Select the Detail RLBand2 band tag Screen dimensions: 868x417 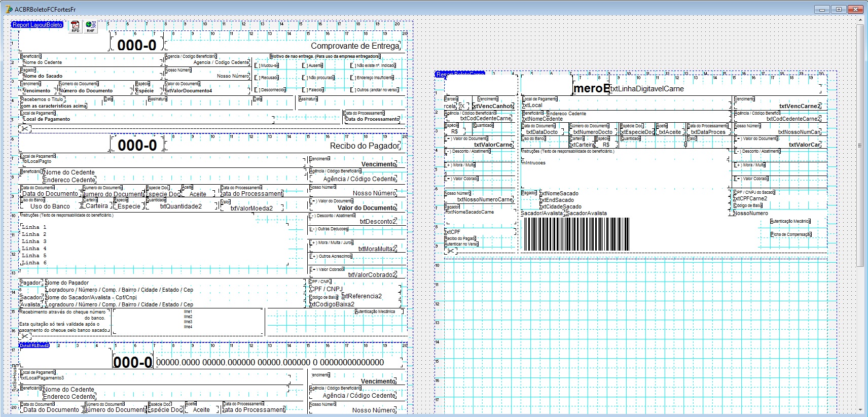coord(34,345)
